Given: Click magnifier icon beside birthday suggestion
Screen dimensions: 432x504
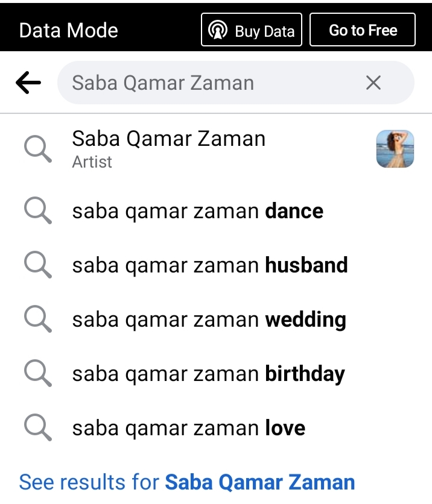Looking at the screenshot, I should (x=38, y=373).
